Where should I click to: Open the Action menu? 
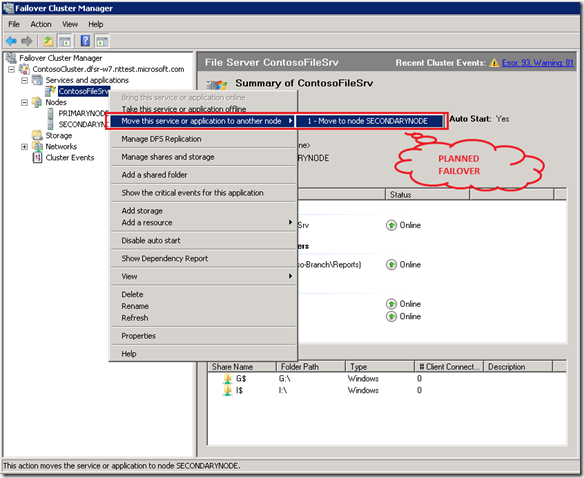click(x=41, y=24)
